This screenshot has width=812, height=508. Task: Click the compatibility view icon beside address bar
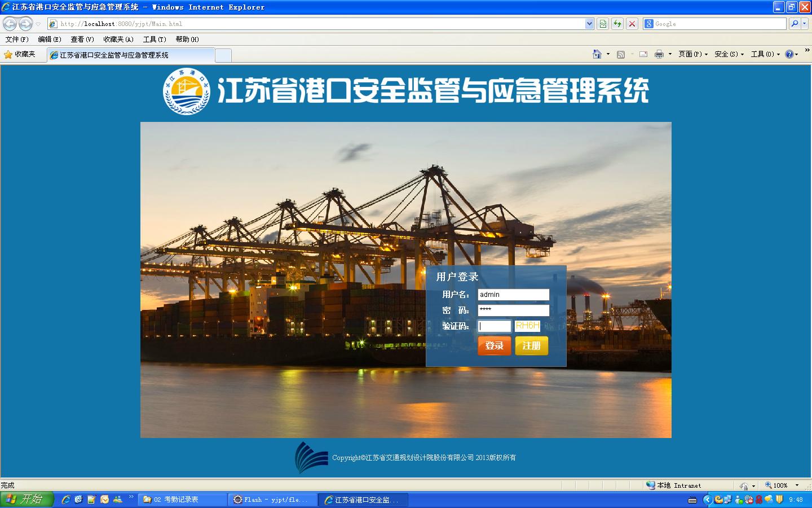coord(603,24)
